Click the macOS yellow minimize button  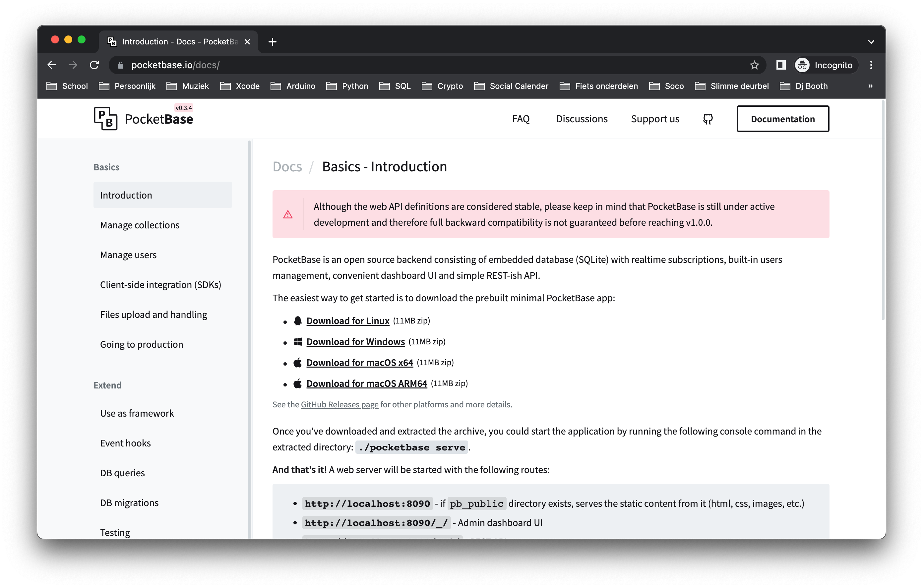point(68,39)
